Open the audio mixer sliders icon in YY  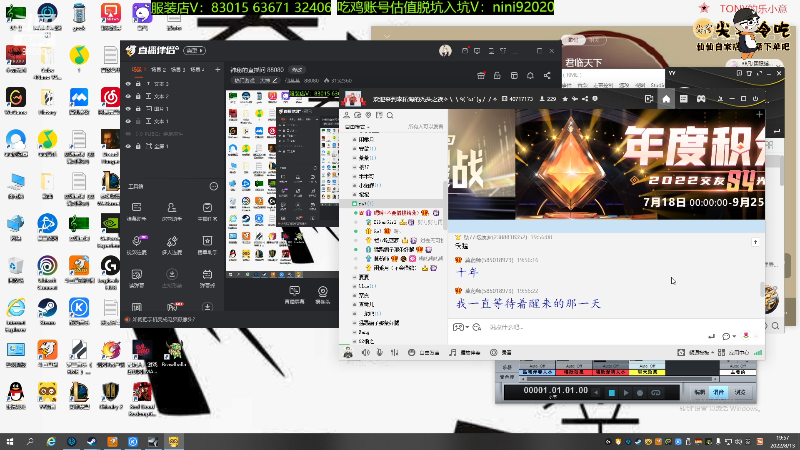click(394, 353)
